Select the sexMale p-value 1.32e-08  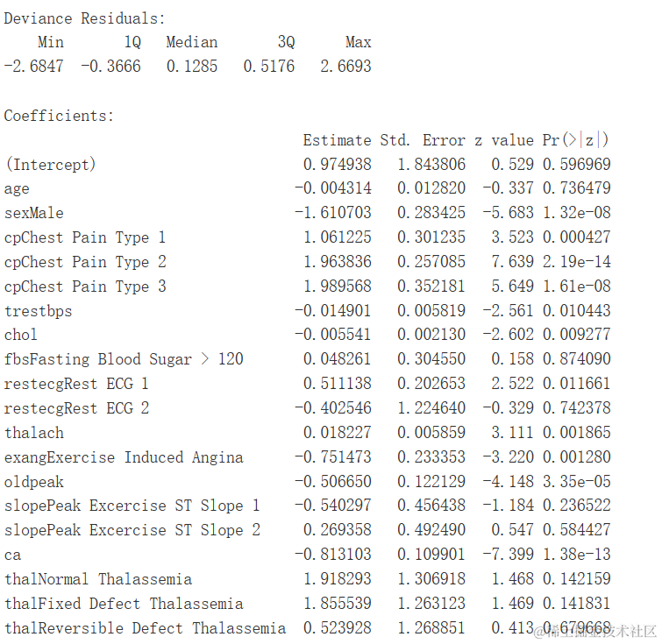577,213
